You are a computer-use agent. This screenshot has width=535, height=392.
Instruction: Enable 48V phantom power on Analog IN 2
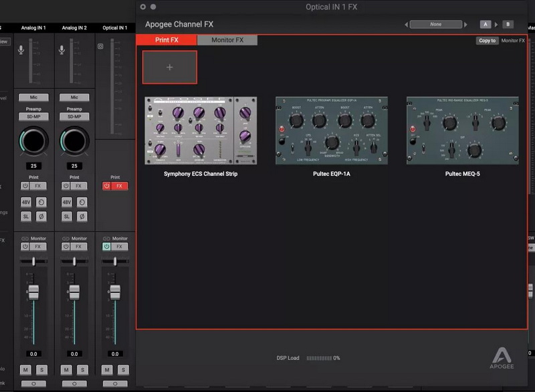pyautogui.click(x=66, y=202)
